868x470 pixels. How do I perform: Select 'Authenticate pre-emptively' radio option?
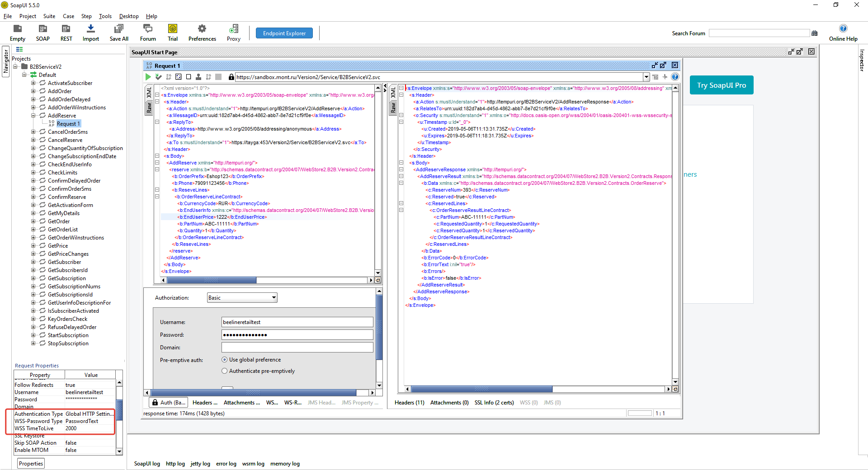point(225,371)
